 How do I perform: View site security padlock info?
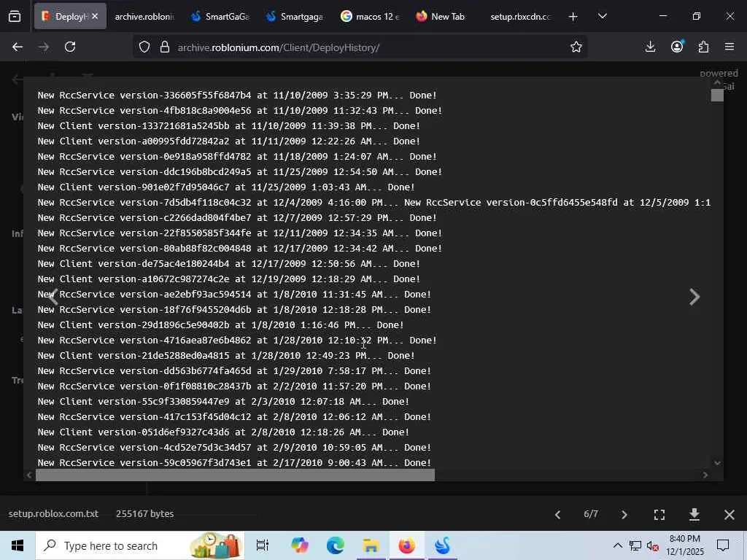tap(165, 47)
